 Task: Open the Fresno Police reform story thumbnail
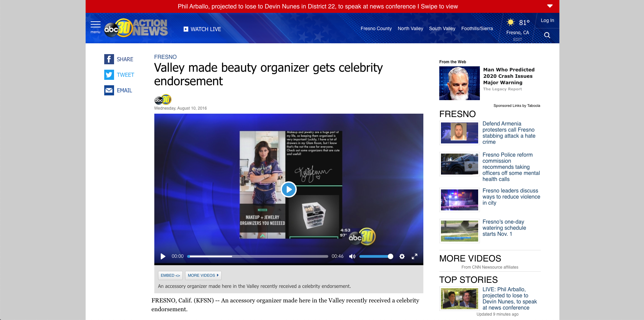click(x=459, y=164)
